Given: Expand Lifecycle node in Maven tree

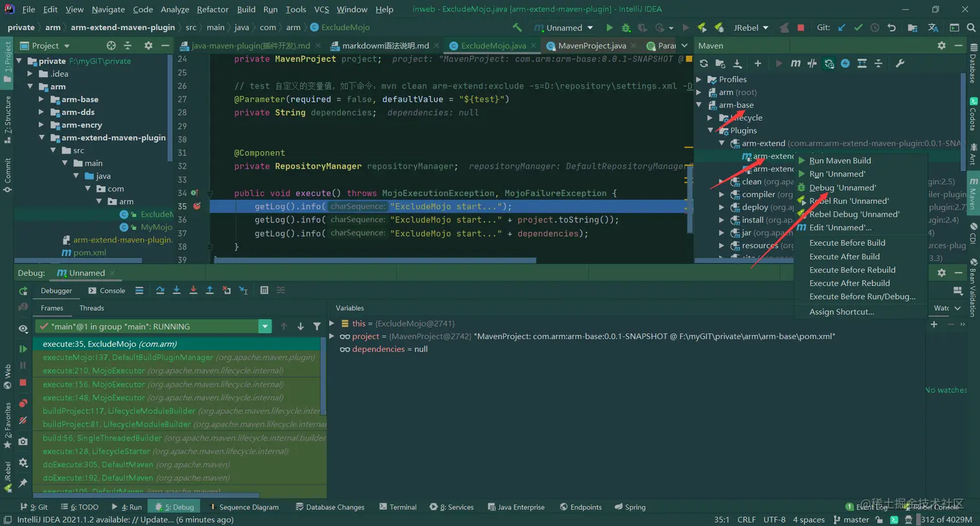Looking at the screenshot, I should pyautogui.click(x=711, y=118).
